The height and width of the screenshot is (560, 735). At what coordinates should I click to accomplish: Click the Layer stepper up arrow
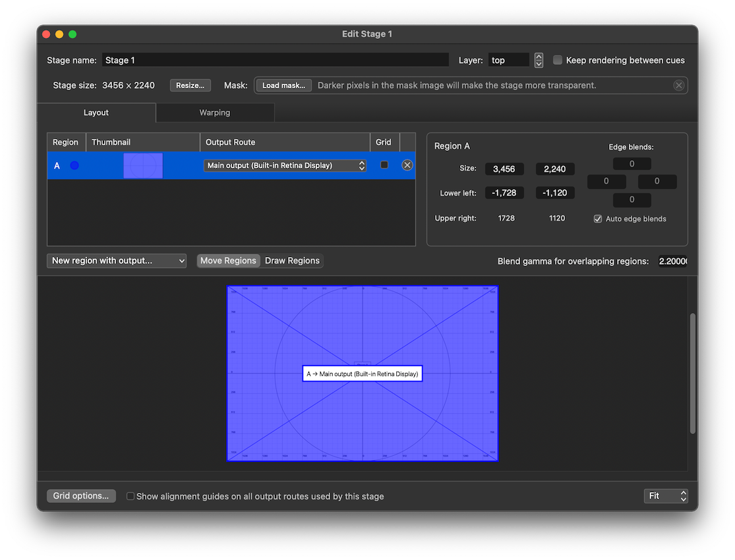[539, 56]
